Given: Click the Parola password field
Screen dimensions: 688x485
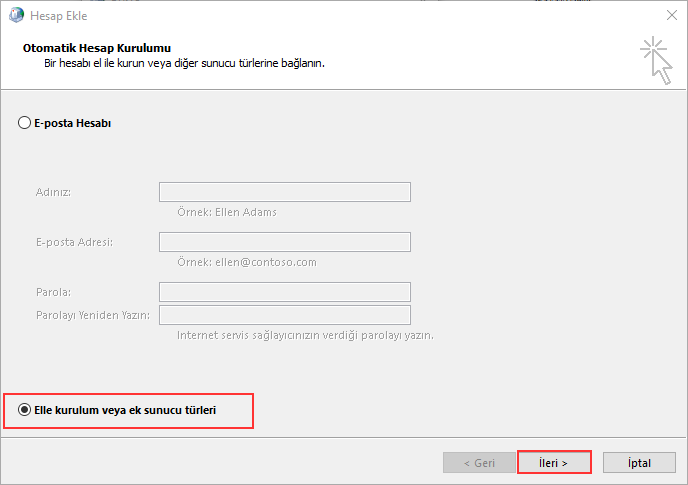Looking at the screenshot, I should (x=284, y=292).
